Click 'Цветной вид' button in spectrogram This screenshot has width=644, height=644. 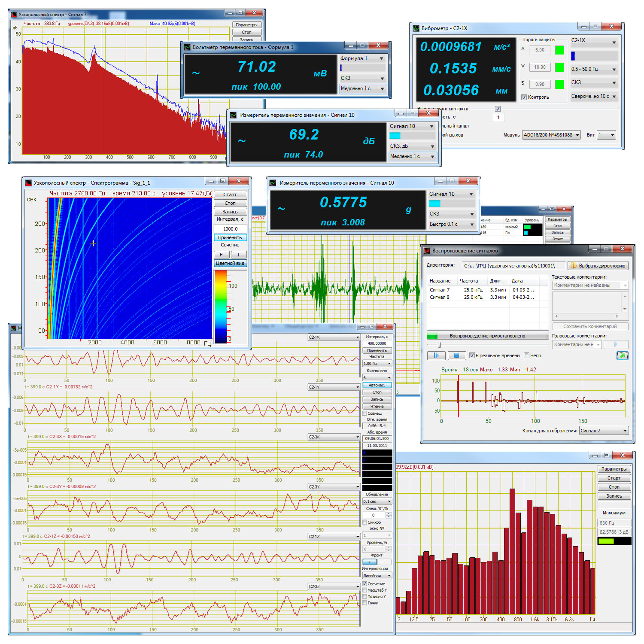(x=230, y=263)
